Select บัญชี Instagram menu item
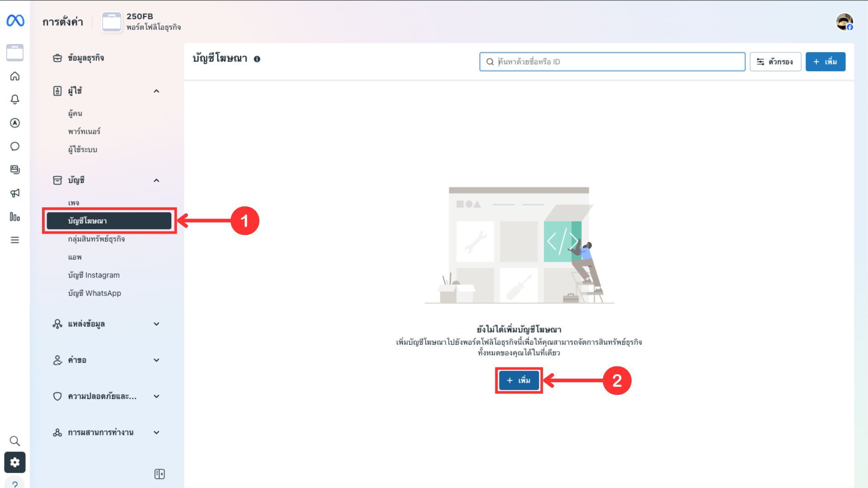Viewport: 868px width, 488px height. click(x=94, y=275)
